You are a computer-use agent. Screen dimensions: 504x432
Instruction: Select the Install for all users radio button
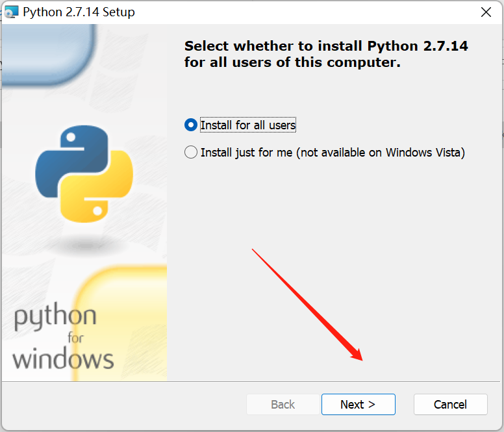pyautogui.click(x=191, y=125)
